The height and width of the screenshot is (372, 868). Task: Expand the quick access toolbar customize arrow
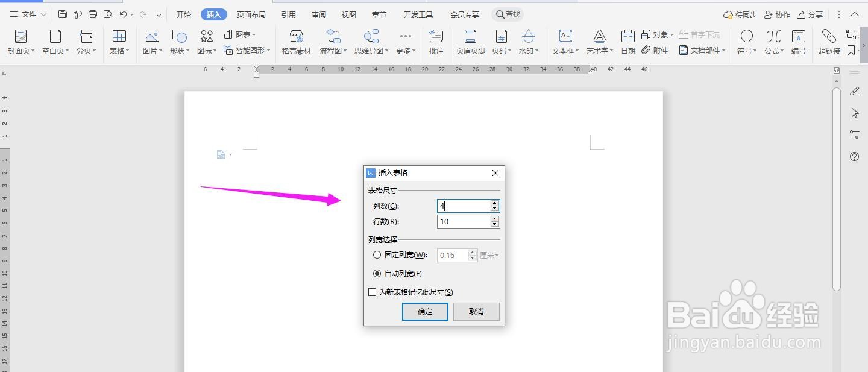(159, 14)
